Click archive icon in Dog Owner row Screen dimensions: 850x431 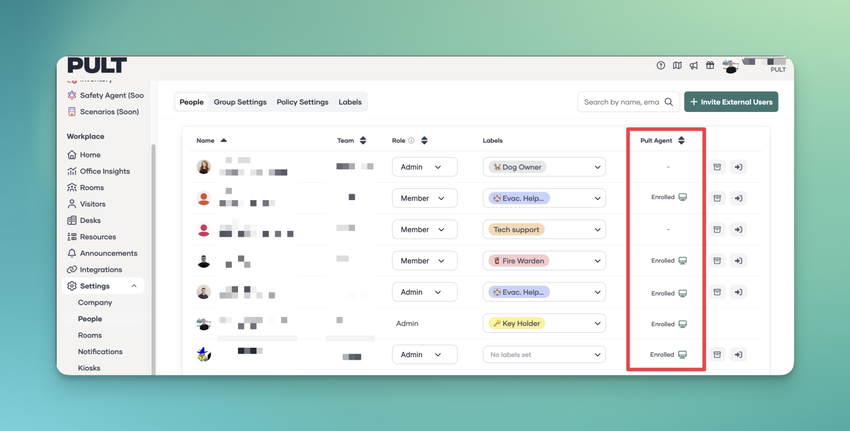coord(717,167)
